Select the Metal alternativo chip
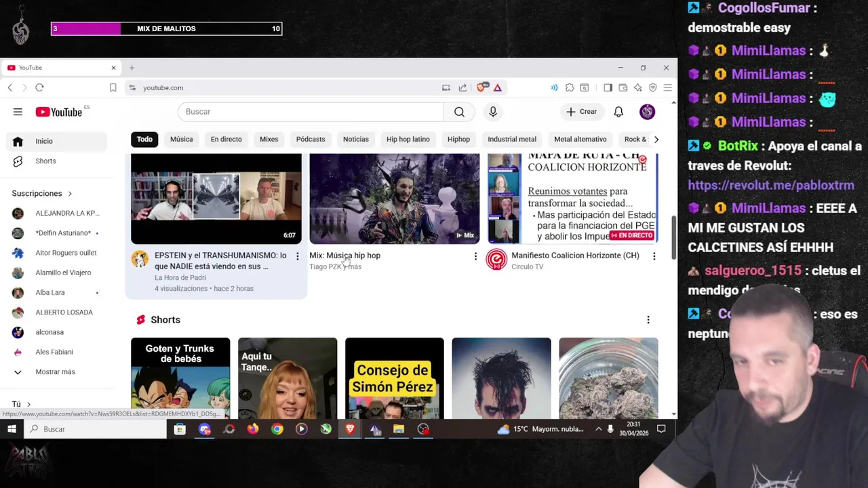The width and height of the screenshot is (868, 488). coord(580,140)
